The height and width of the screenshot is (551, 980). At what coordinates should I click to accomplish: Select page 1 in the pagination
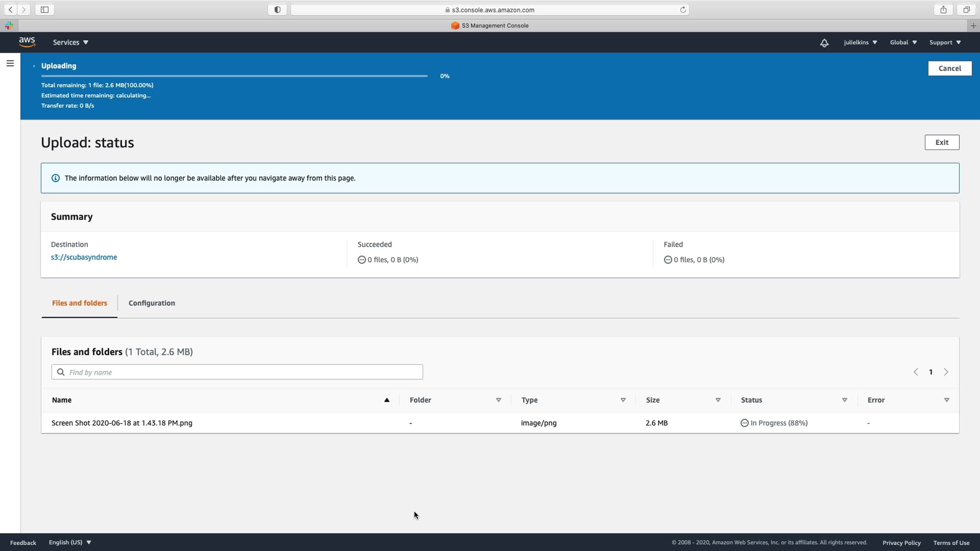coord(931,372)
